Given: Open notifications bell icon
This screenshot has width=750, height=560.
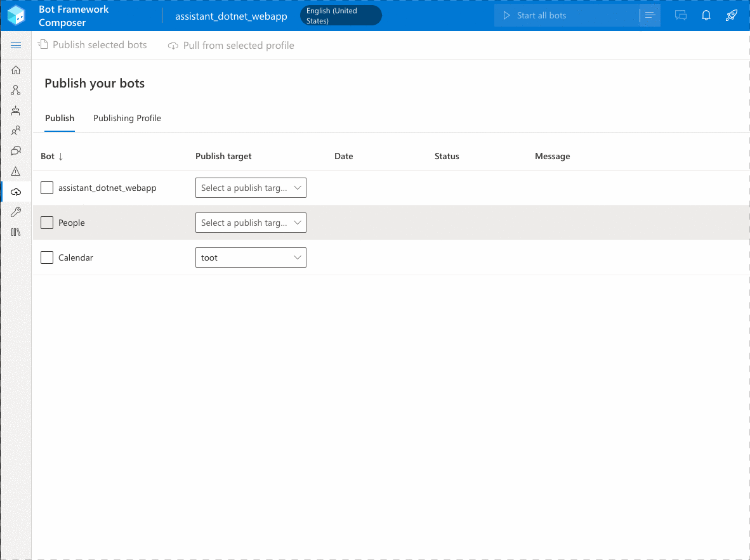Looking at the screenshot, I should tap(706, 15).
